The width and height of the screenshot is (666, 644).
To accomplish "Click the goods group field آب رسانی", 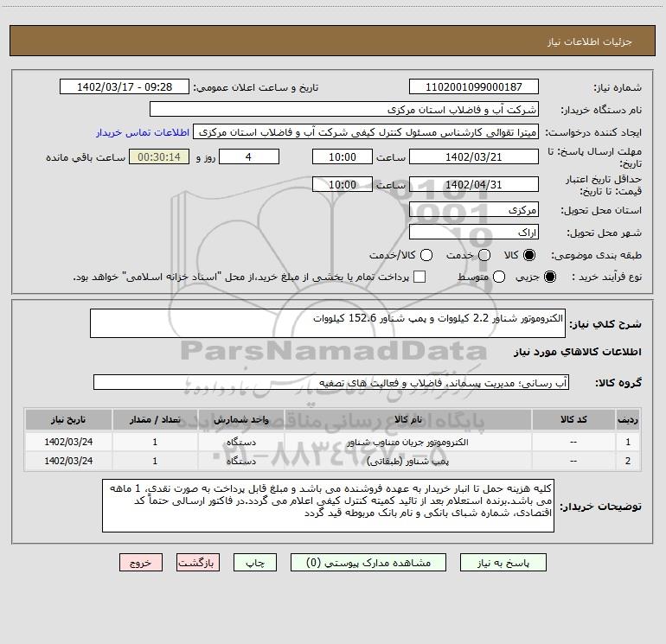I will coord(331,382).
